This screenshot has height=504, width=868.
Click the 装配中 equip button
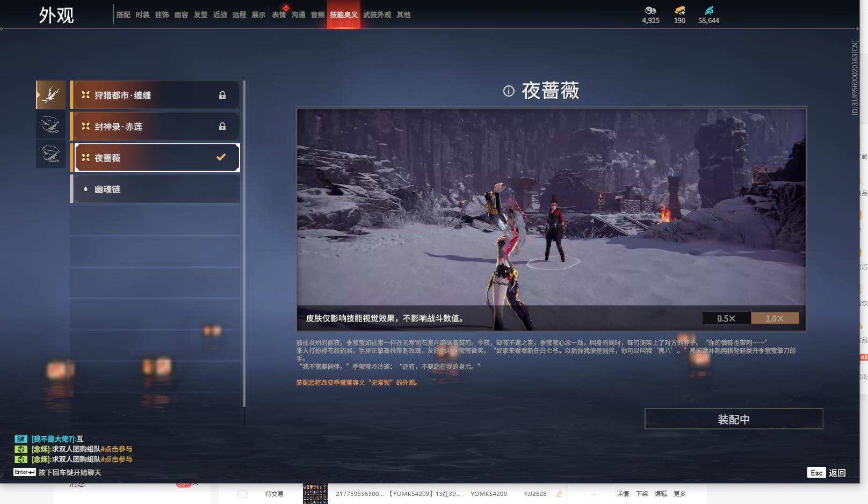pos(734,419)
